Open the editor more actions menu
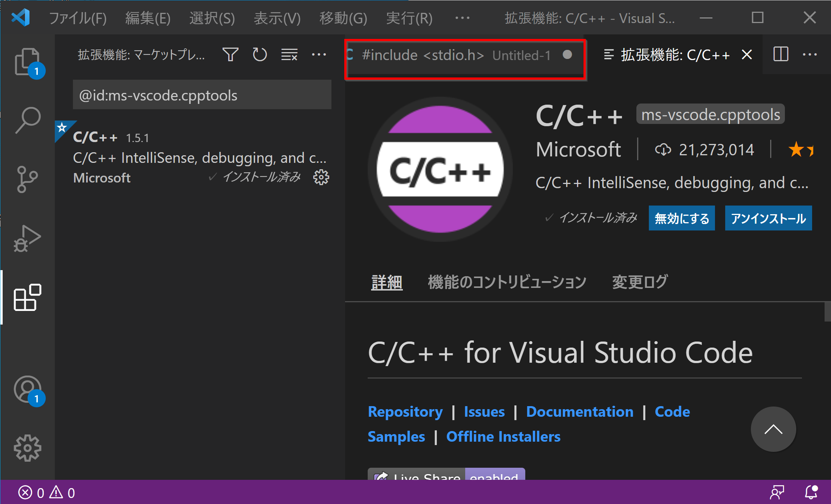This screenshot has width=831, height=504. click(x=810, y=54)
